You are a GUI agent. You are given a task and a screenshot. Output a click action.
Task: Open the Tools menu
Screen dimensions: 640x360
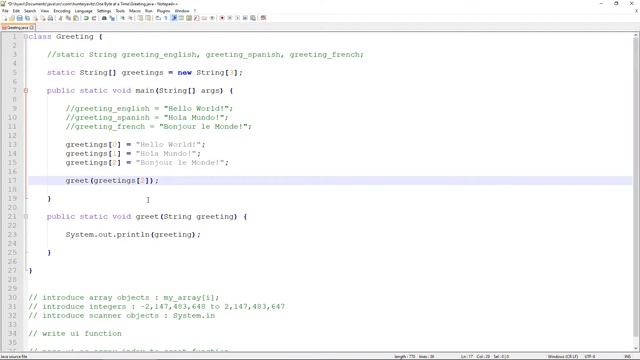point(120,11)
